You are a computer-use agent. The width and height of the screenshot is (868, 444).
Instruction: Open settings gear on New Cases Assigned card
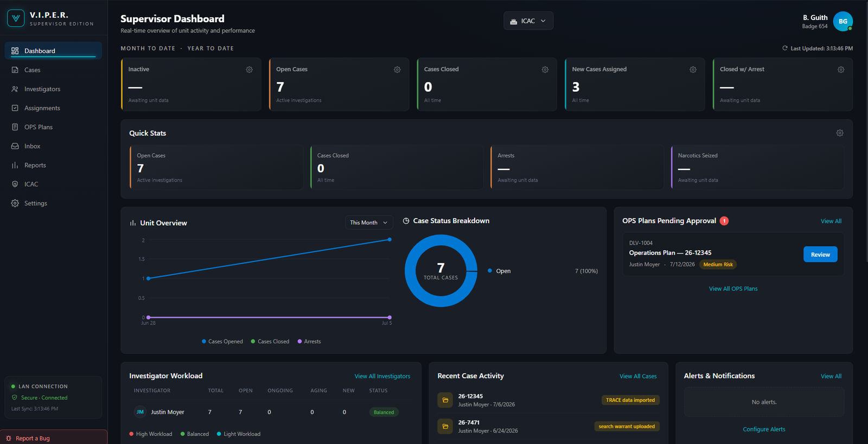(x=693, y=69)
